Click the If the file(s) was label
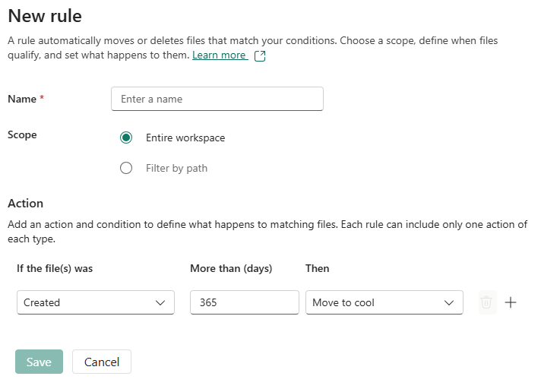The image size is (541, 392). tap(55, 268)
